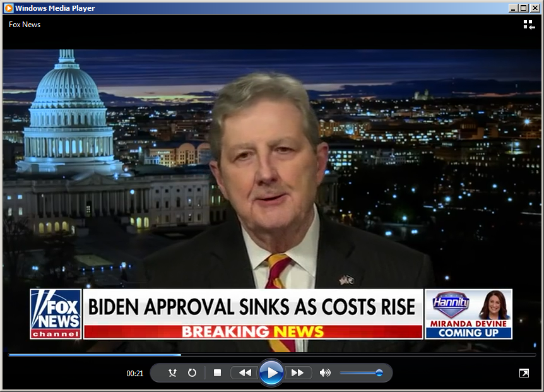
Task: Toggle repeat playback mode
Action: (192, 373)
